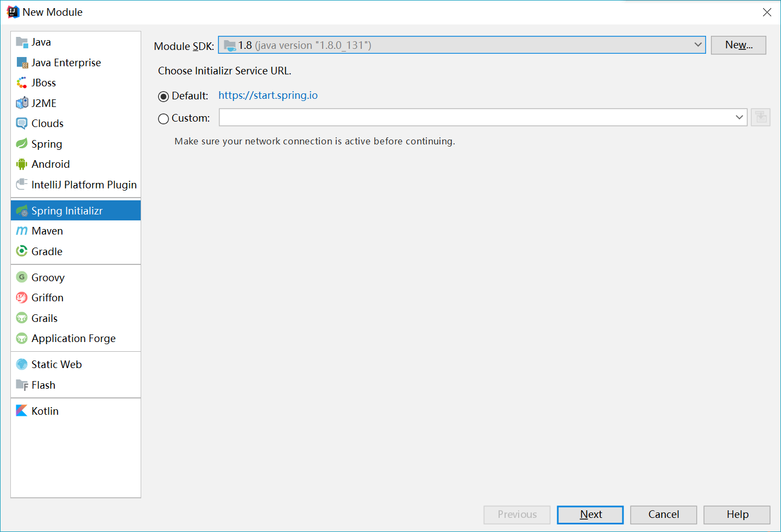Click the Module SDK label

coord(184,46)
